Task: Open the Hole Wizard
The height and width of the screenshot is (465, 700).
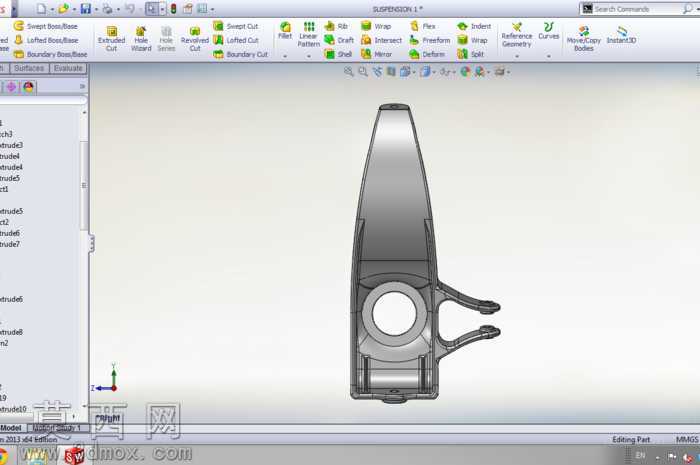Action: [x=141, y=39]
